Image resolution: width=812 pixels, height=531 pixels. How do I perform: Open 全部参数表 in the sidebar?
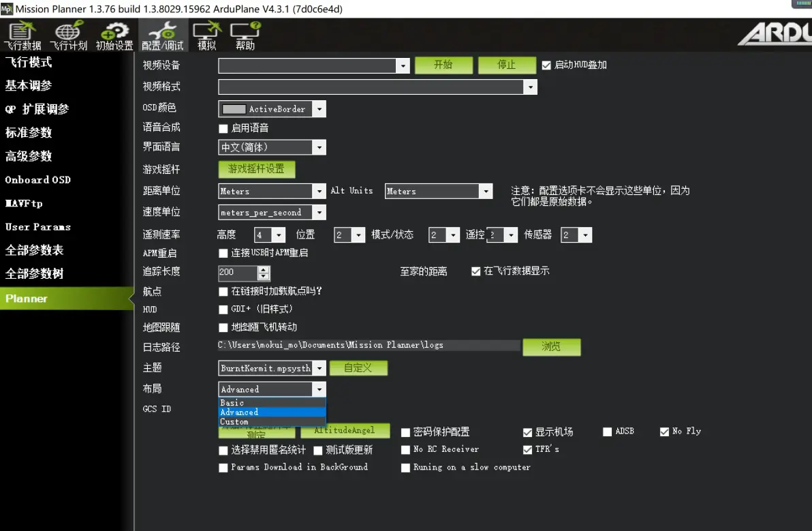[x=34, y=250]
